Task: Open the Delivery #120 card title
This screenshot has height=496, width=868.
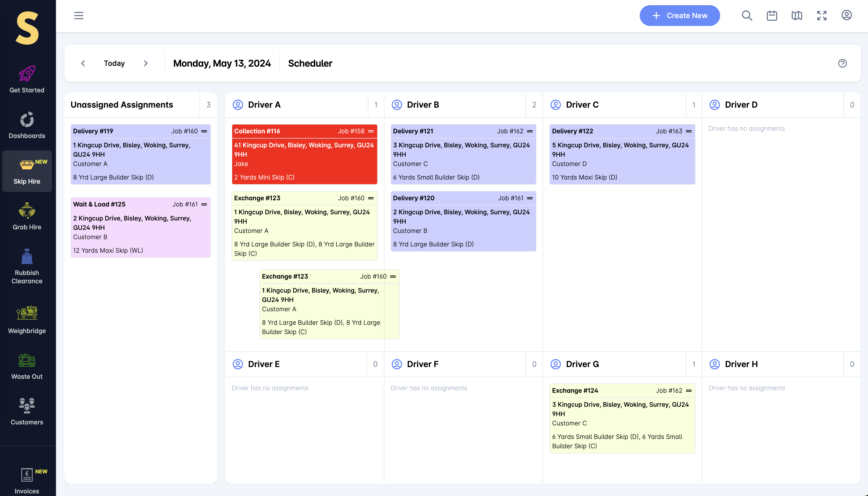Action: 414,198
